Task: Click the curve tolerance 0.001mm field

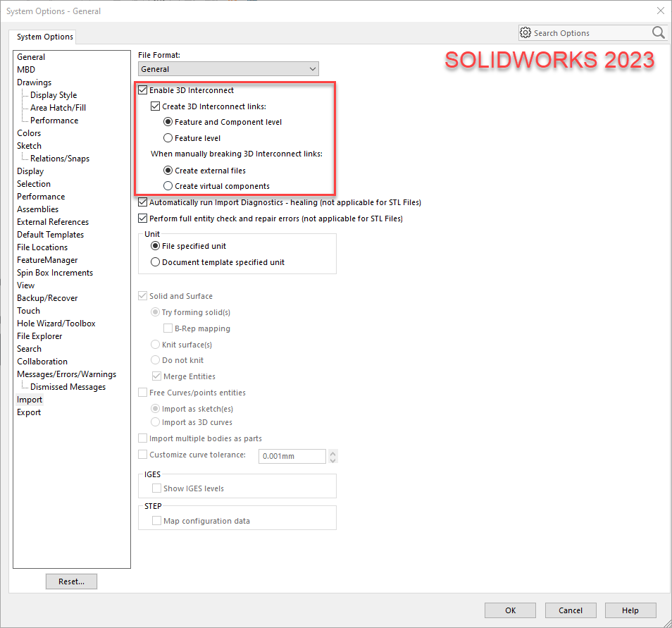Action: point(292,457)
